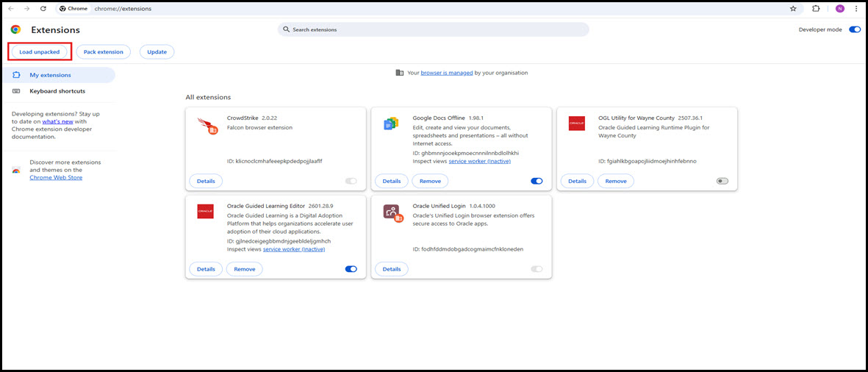Click the search magnifier icon
Screen dimensions: 868x372
(x=286, y=29)
